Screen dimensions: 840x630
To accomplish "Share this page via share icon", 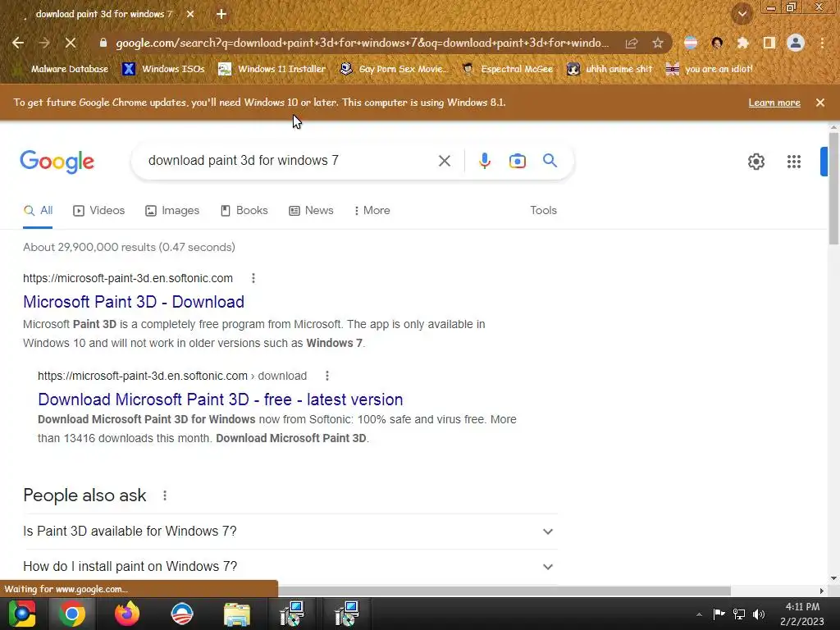I will pos(632,43).
